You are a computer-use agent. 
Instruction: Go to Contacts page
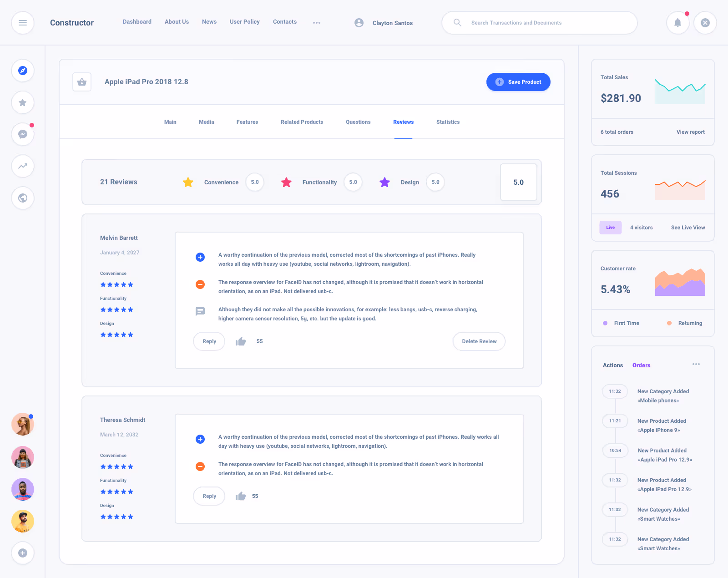285,22
